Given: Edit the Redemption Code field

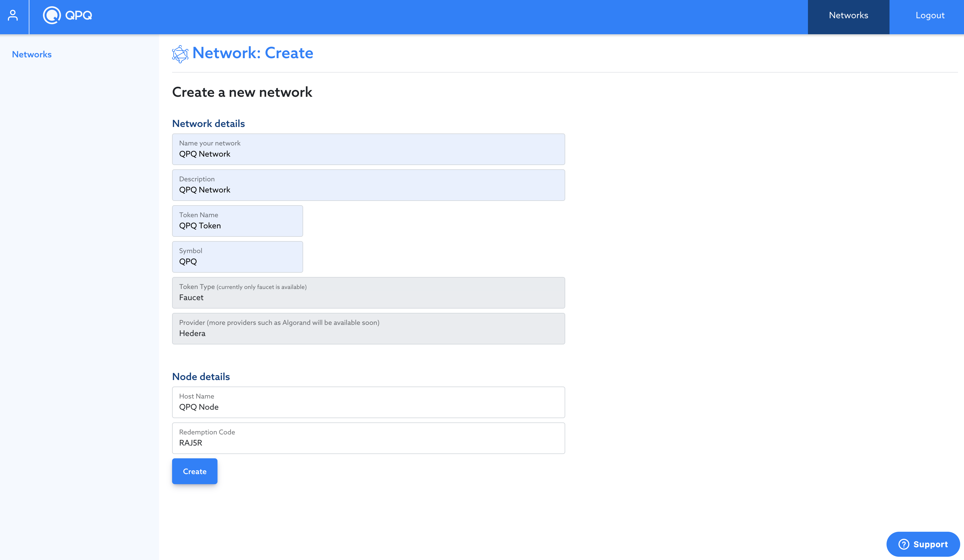Looking at the screenshot, I should click(368, 438).
